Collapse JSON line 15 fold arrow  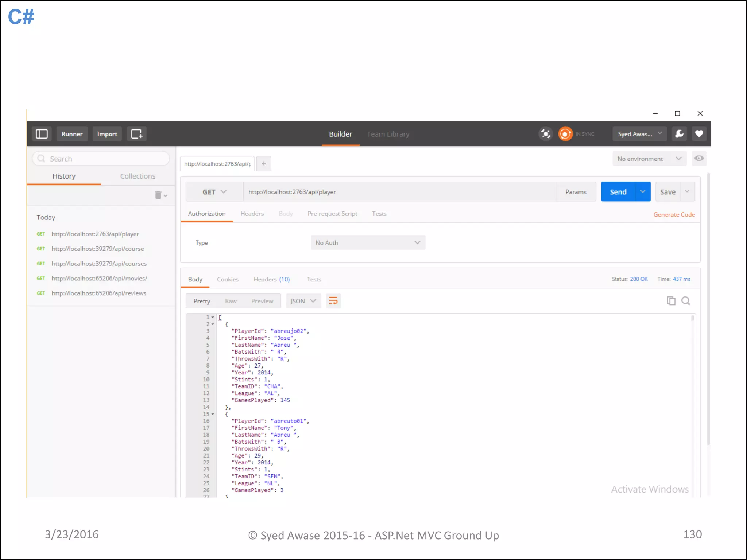tap(213, 414)
